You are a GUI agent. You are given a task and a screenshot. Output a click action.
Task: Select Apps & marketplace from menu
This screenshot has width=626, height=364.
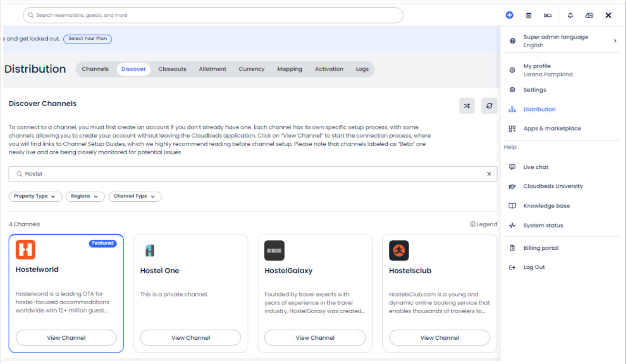point(552,128)
